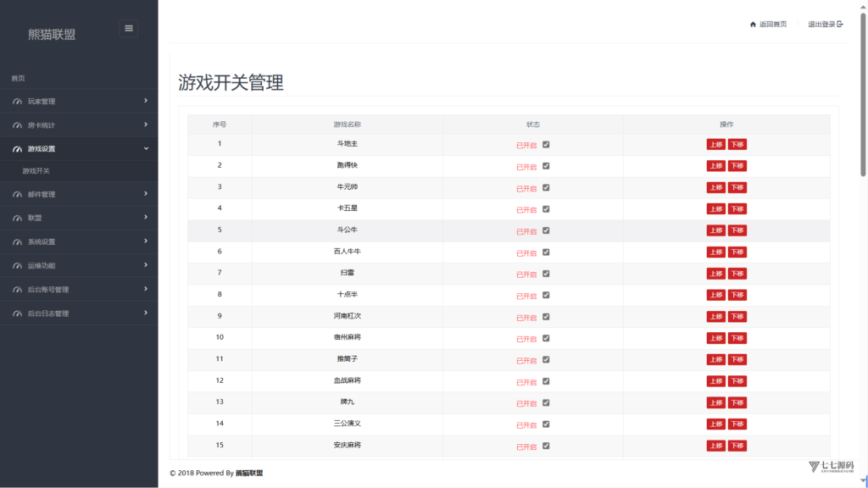The image size is (868, 488).
Task: Move 安庆麻将 up with 上移
Action: [715, 446]
